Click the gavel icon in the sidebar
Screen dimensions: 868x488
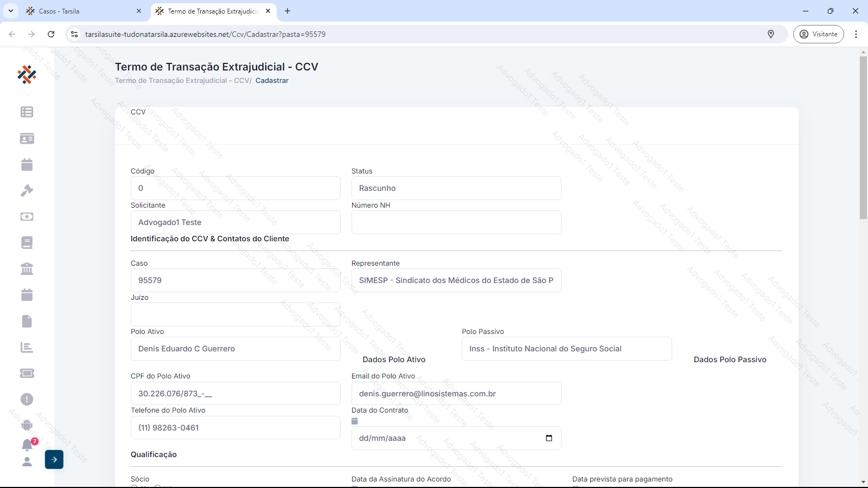(x=27, y=191)
